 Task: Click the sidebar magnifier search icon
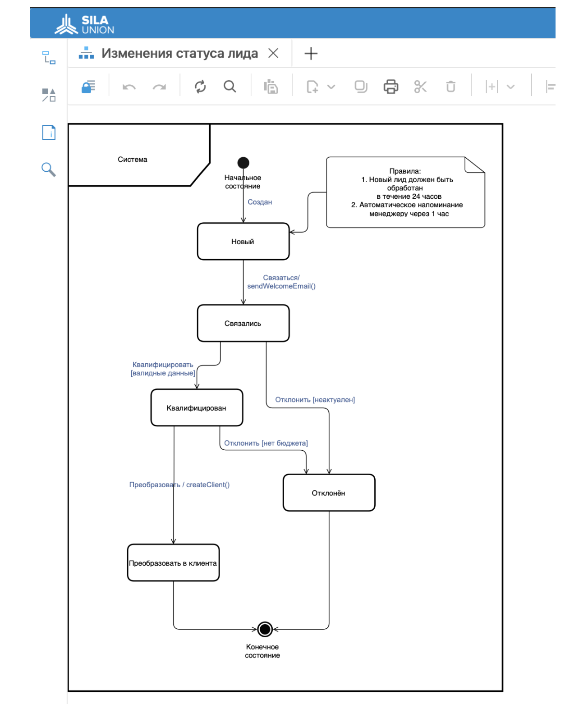[x=49, y=169]
